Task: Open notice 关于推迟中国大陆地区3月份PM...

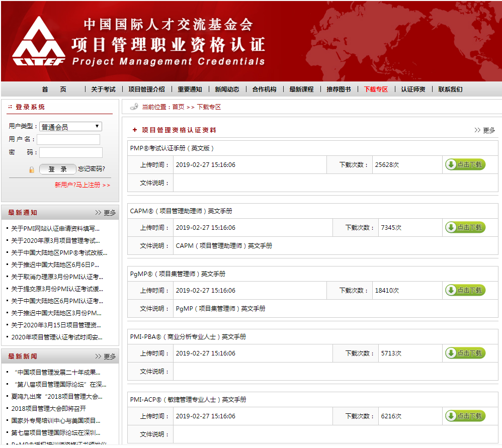Action: (x=56, y=313)
